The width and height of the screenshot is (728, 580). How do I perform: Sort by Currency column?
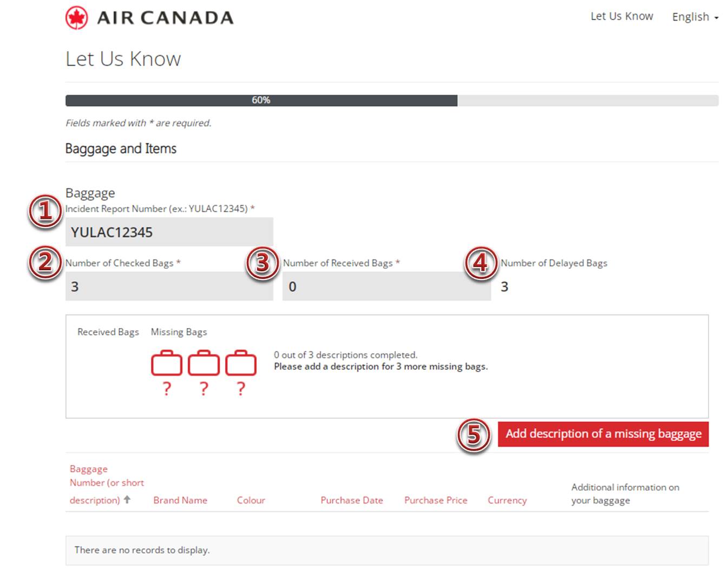click(x=507, y=500)
